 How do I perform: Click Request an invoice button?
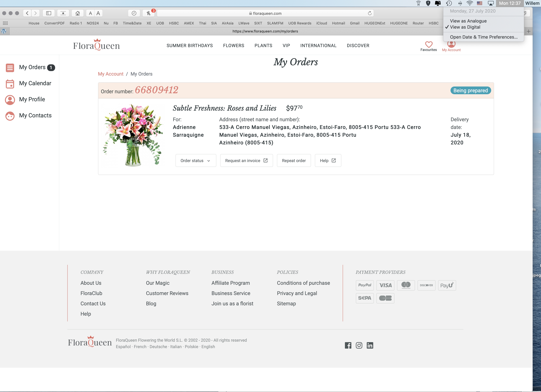click(x=246, y=161)
